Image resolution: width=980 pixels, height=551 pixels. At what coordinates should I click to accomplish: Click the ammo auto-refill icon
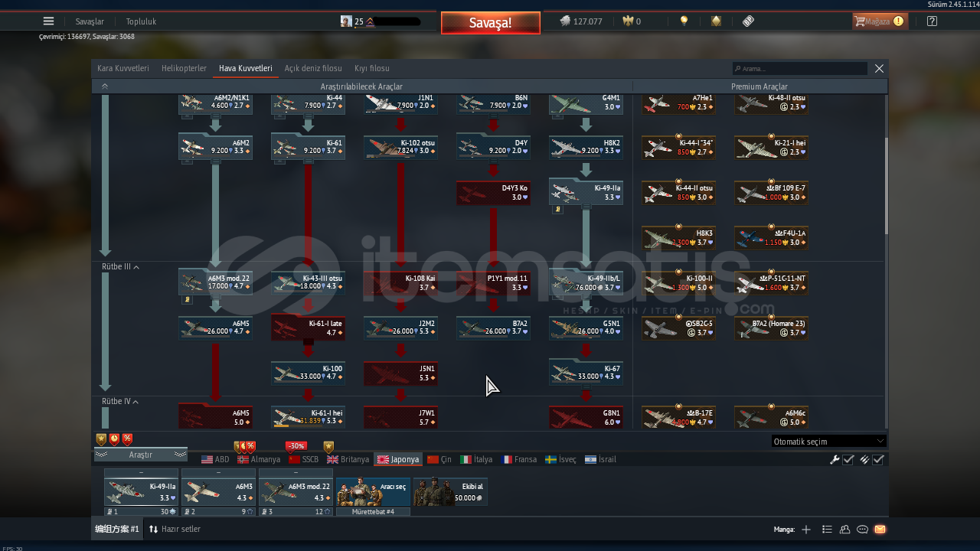pos(864,459)
